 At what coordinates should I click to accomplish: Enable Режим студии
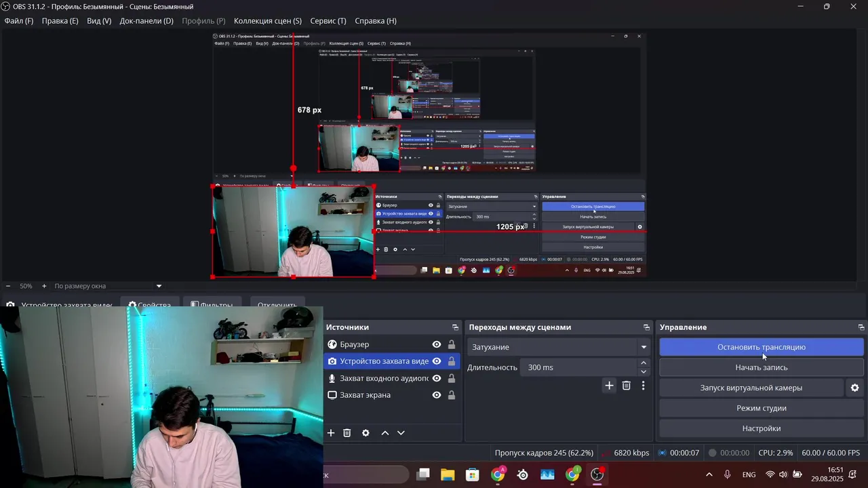[762, 408]
